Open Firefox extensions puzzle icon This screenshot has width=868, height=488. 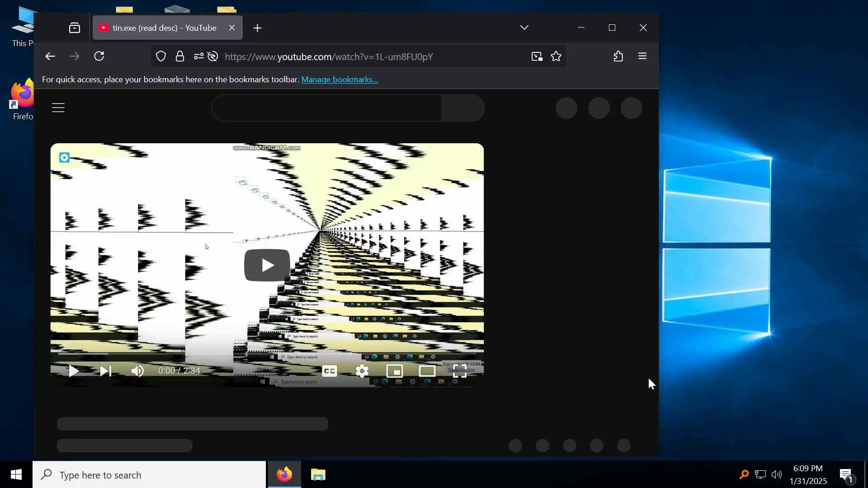click(618, 56)
